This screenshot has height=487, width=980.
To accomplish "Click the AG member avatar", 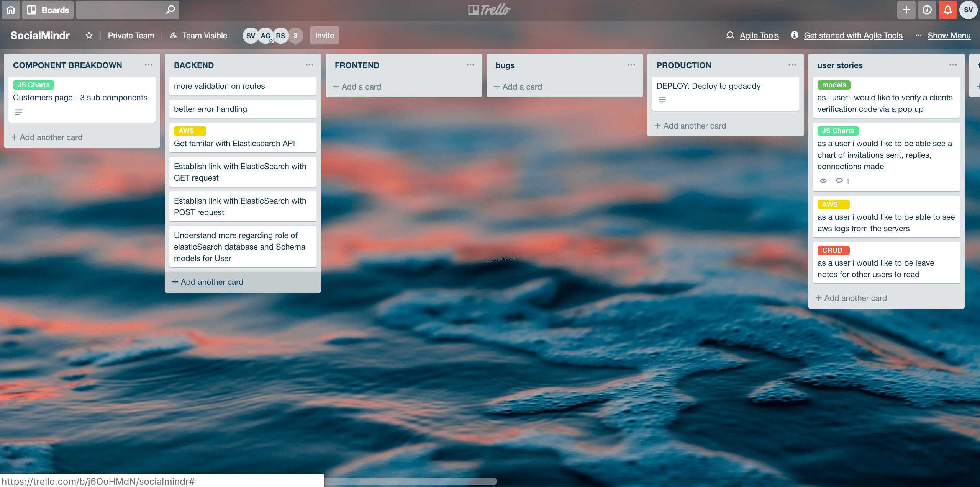I will 265,36.
